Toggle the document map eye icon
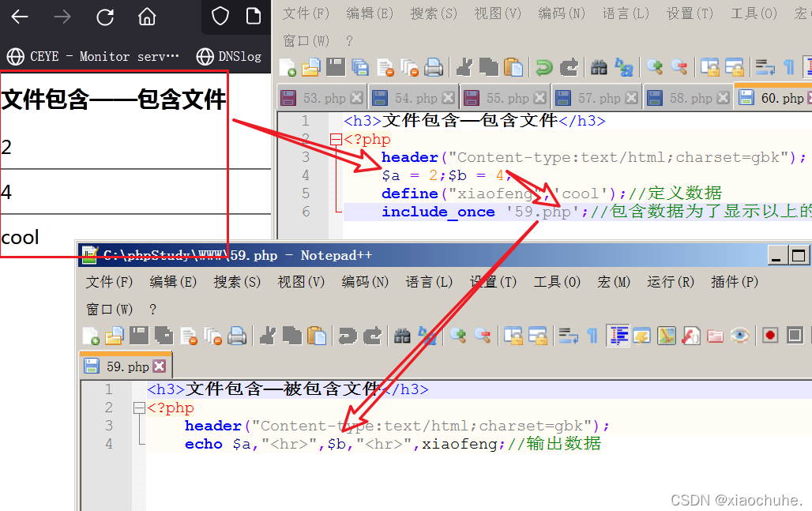Viewport: 812px width, 511px height. point(740,335)
